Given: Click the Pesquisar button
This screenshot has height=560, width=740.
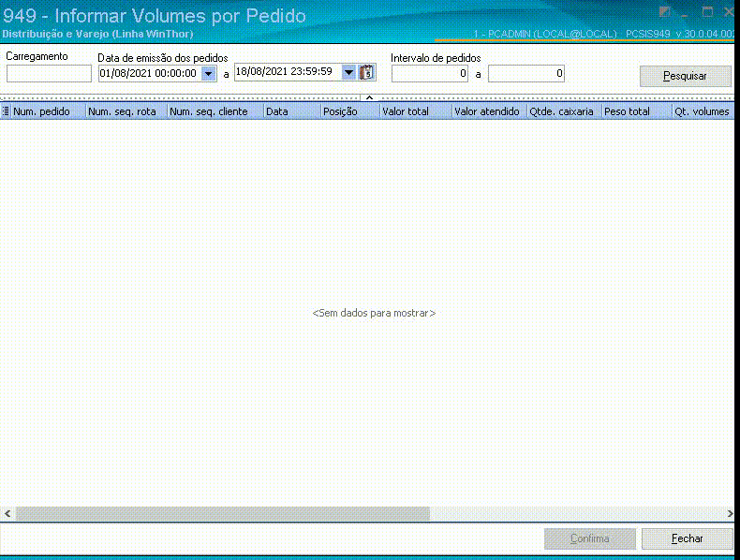Looking at the screenshot, I should [x=686, y=76].
